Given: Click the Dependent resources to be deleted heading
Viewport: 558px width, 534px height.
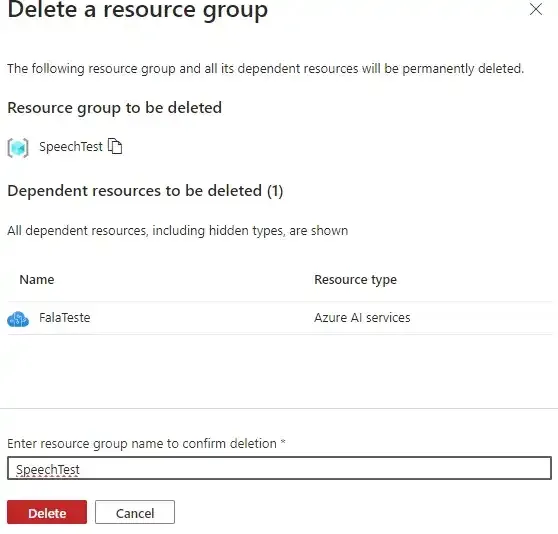Looking at the screenshot, I should (145, 191).
